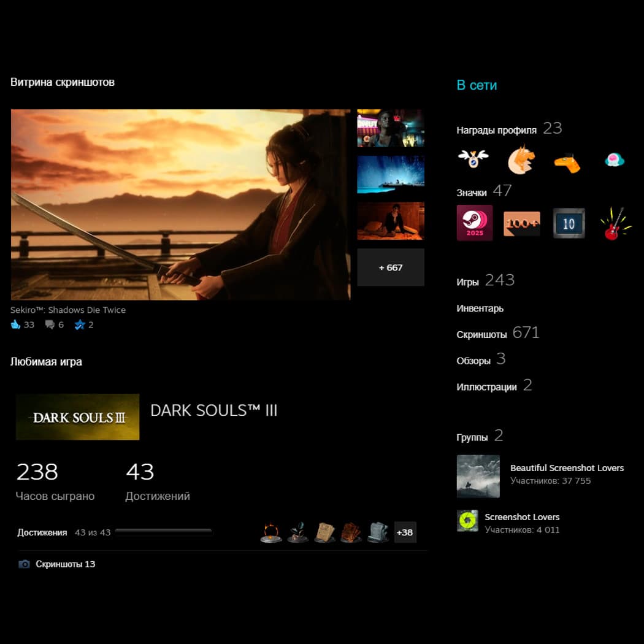Open the Скриншоты 671 link

pyautogui.click(x=481, y=334)
